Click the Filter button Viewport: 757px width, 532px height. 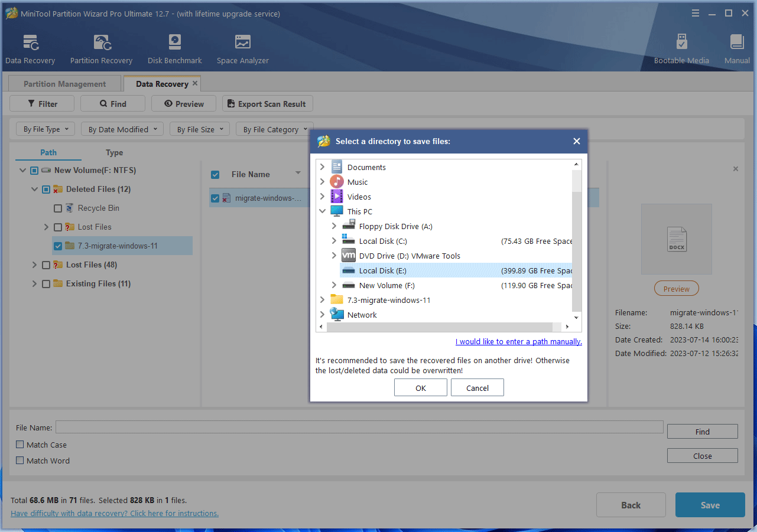coord(42,103)
